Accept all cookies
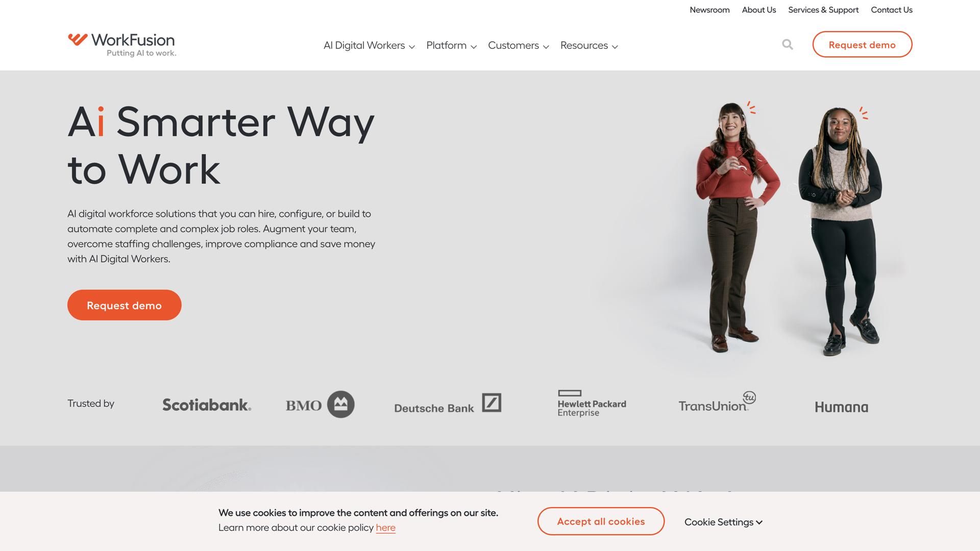Screen dimensions: 980x551 [x=601, y=521]
